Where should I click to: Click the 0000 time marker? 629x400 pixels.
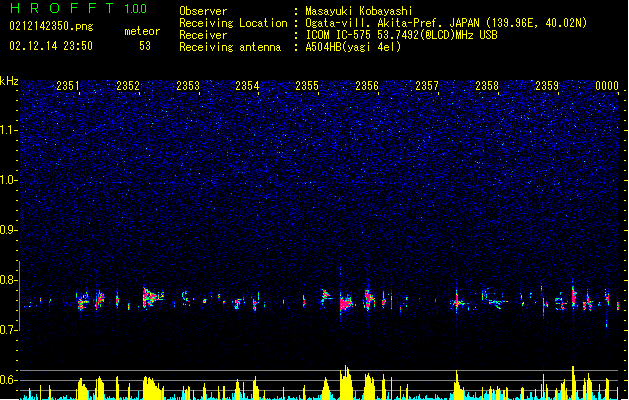pos(607,86)
